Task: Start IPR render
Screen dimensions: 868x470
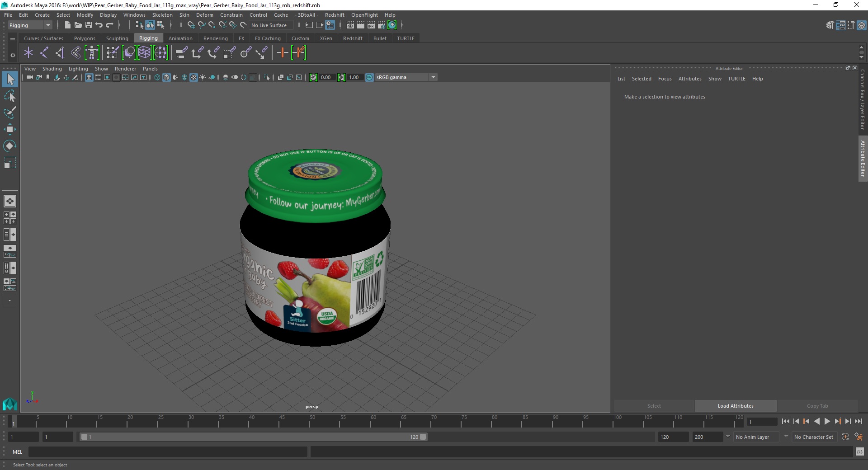Action: click(371, 25)
